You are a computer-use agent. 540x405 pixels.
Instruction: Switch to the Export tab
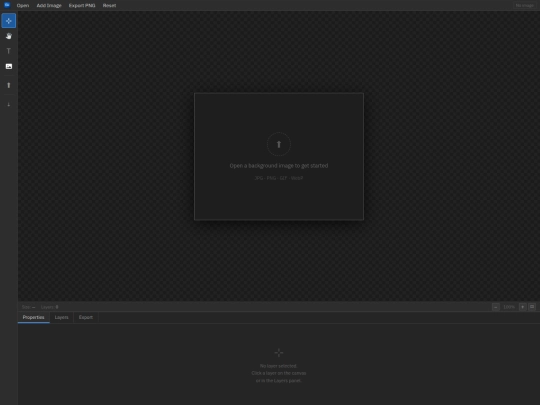[x=86, y=317]
